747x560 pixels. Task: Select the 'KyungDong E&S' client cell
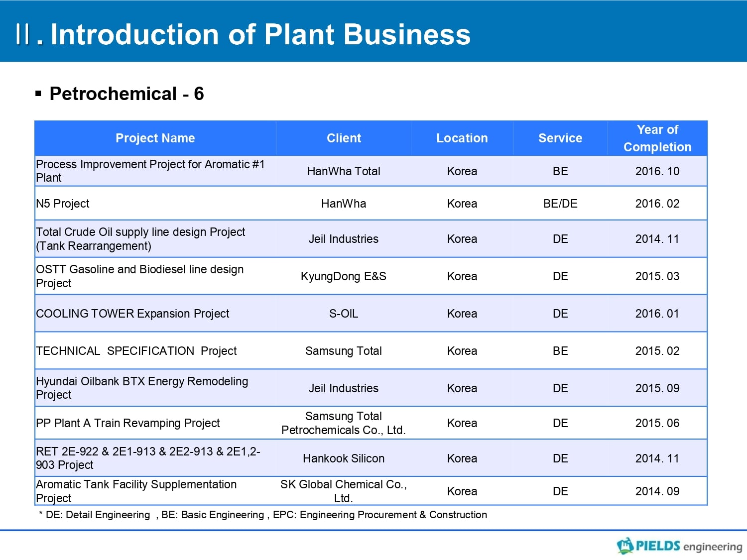point(344,276)
